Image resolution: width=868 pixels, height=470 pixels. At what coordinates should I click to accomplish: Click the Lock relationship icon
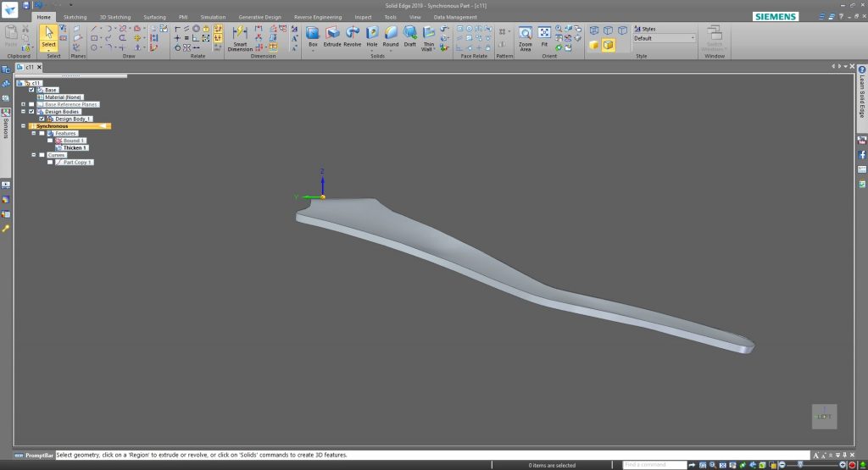click(206, 29)
